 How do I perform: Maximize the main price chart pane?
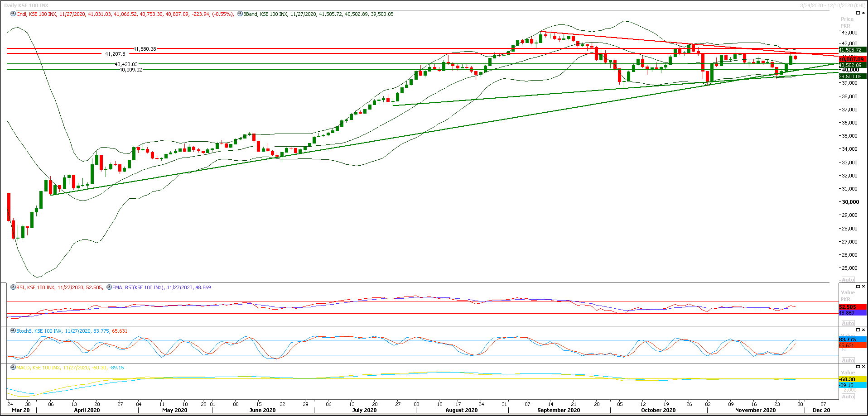(x=858, y=13)
